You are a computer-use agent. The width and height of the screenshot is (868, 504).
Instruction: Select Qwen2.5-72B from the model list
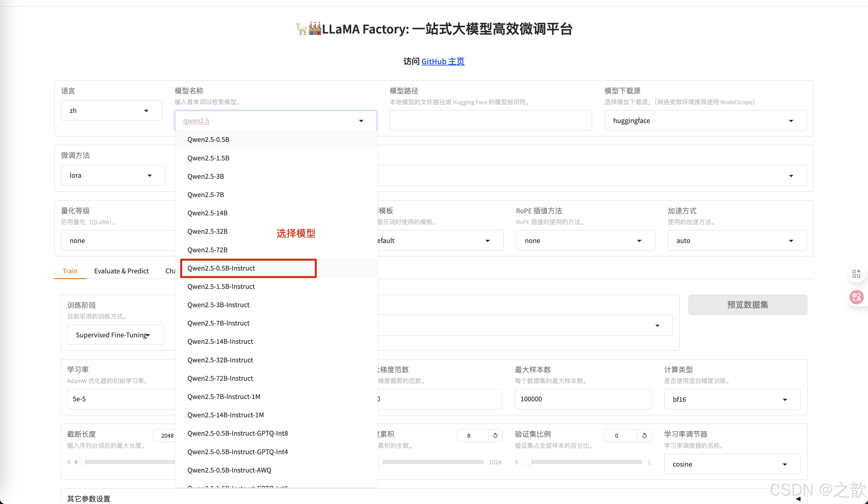pos(276,250)
